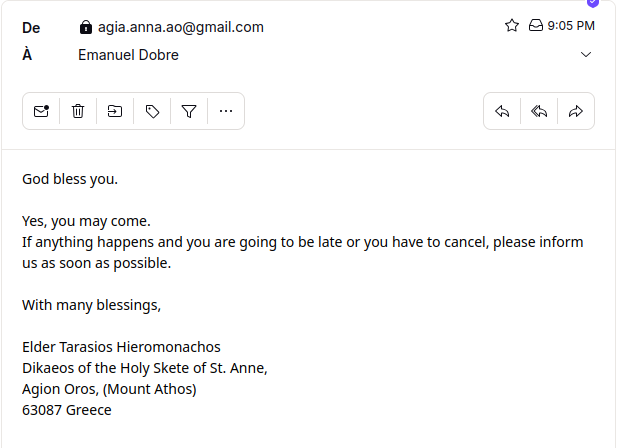Star this message
Image resolution: width=631 pixels, height=448 pixels.
512,26
